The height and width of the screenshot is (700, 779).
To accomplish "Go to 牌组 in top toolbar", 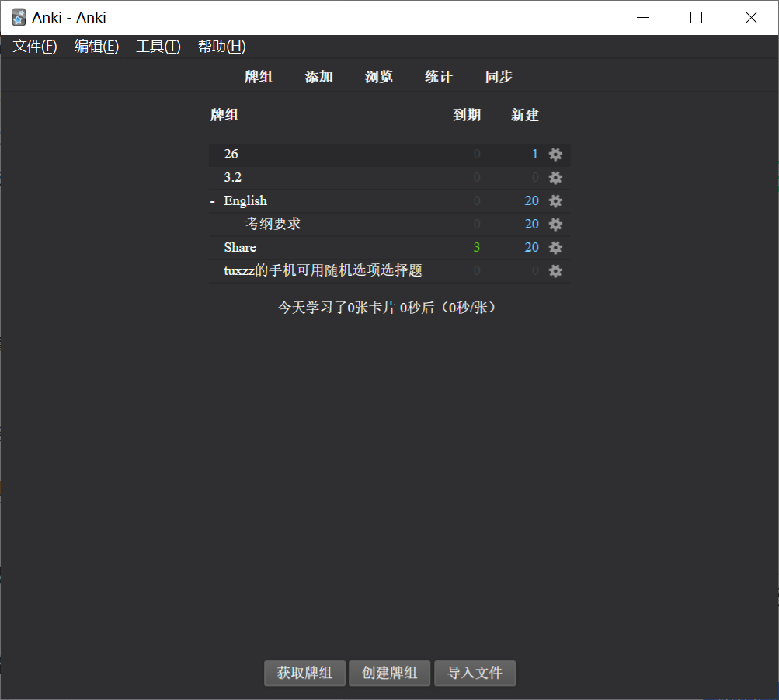I will (x=259, y=76).
